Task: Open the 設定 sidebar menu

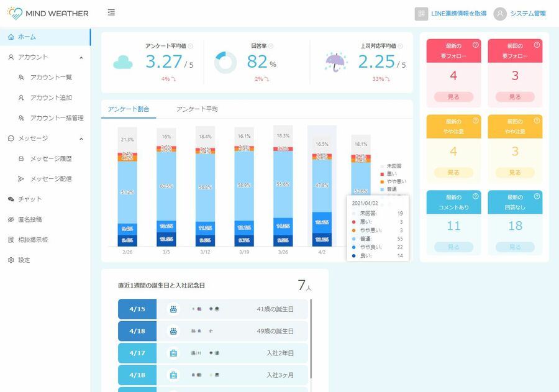Action: pyautogui.click(x=24, y=260)
